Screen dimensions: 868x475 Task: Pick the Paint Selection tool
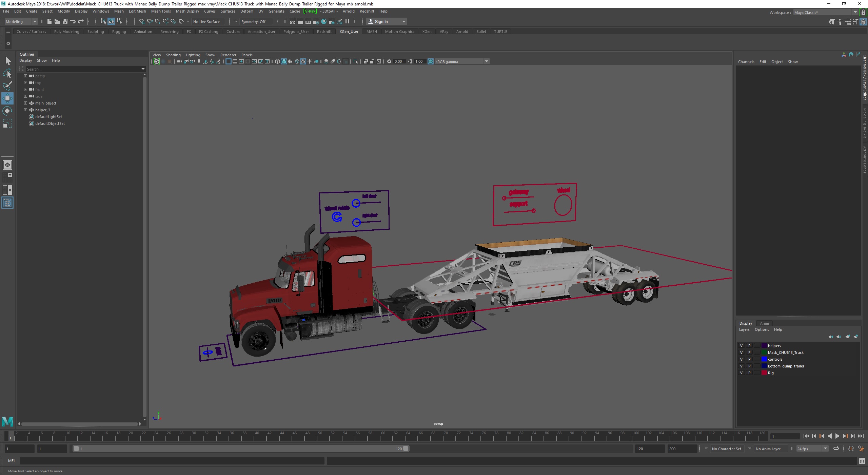[x=7, y=86]
